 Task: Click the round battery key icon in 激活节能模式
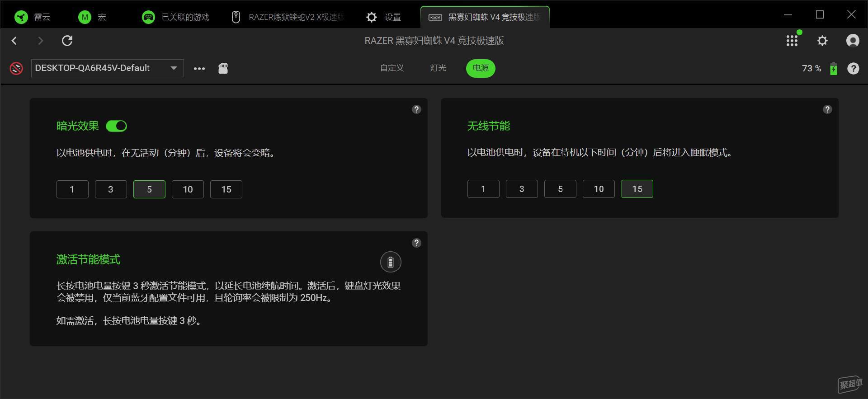click(391, 262)
